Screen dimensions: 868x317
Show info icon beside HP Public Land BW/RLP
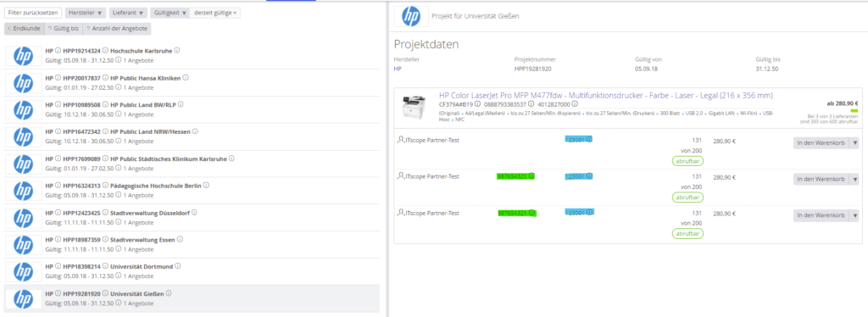[181, 104]
